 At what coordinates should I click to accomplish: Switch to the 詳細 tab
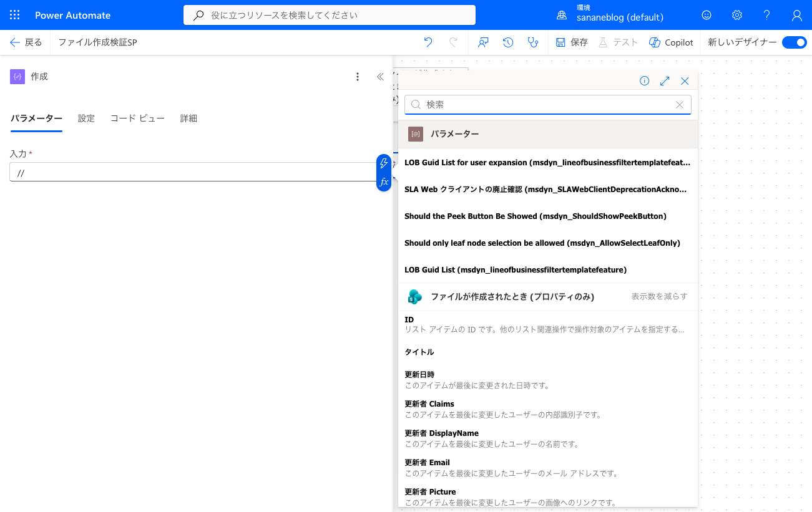click(188, 118)
